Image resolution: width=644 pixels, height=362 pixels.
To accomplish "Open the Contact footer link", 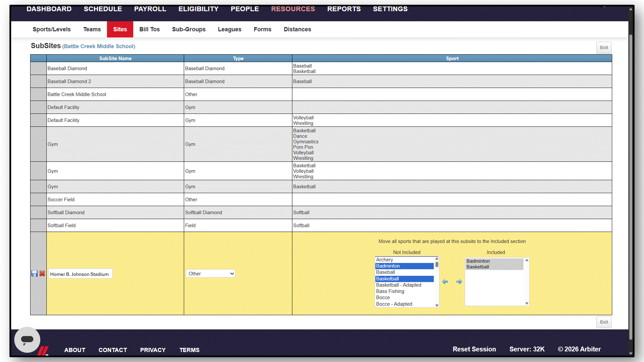I will click(113, 350).
